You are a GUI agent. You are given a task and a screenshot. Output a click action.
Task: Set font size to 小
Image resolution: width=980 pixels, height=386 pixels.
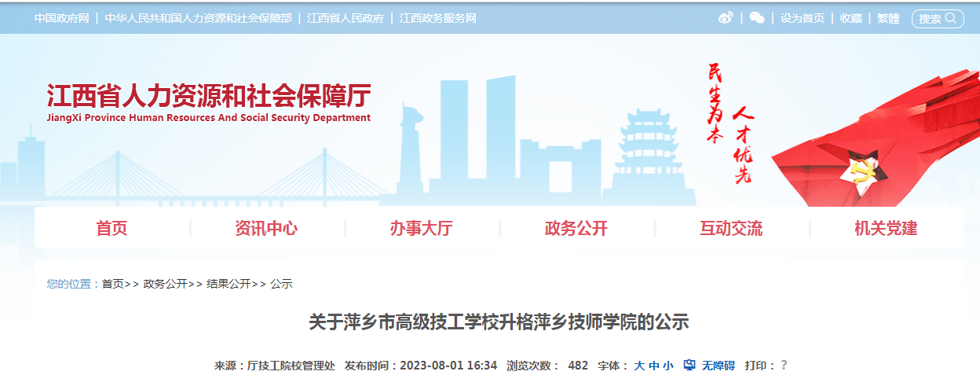click(x=667, y=366)
